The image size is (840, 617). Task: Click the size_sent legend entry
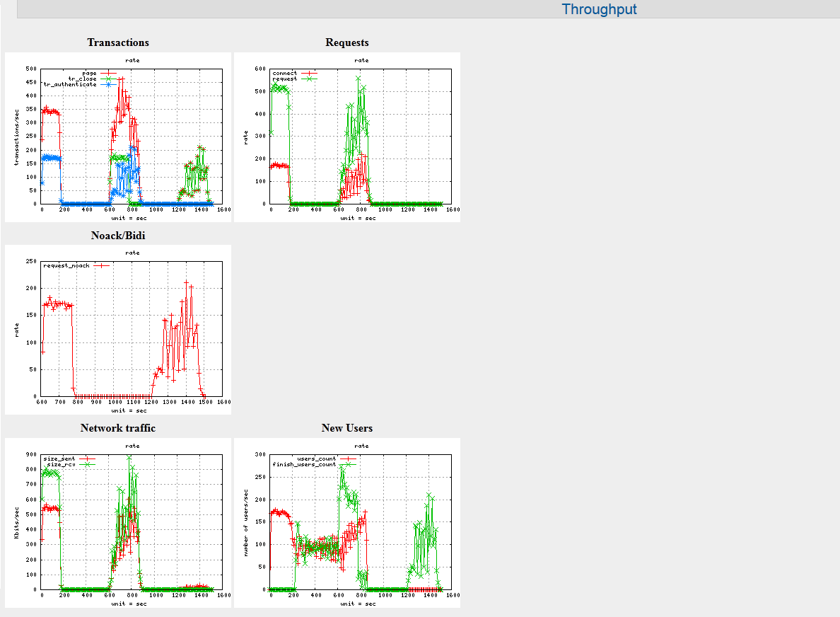pos(59,459)
